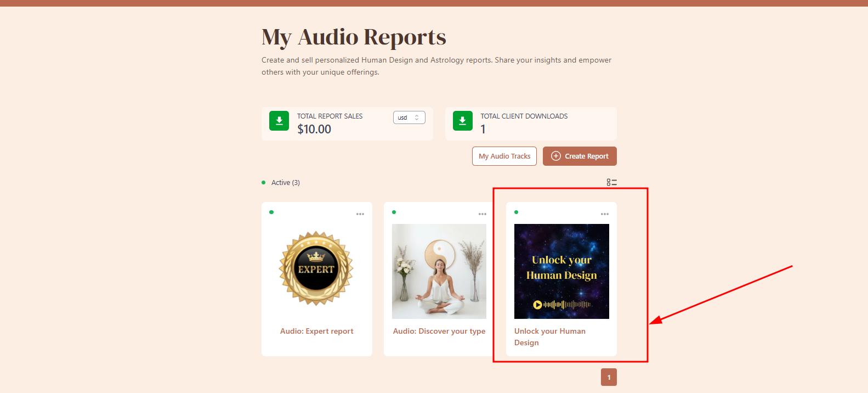The width and height of the screenshot is (868, 393).
Task: Open the Audio: Discover your type link
Action: [439, 331]
